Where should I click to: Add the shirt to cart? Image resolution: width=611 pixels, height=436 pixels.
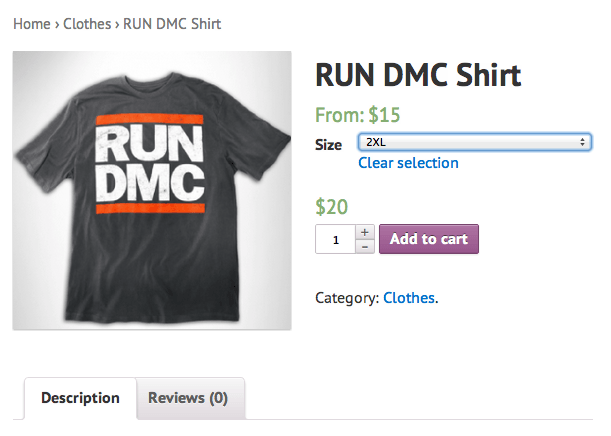(429, 239)
